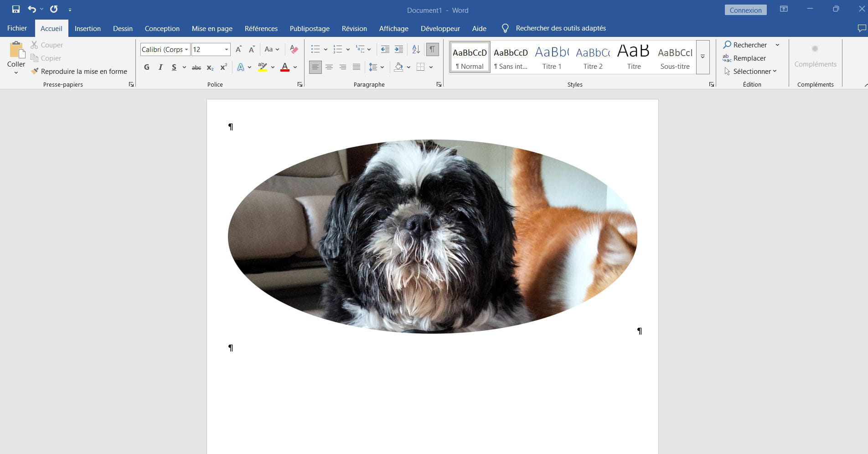868x454 pixels.
Task: Increase the font size
Action: click(x=238, y=49)
